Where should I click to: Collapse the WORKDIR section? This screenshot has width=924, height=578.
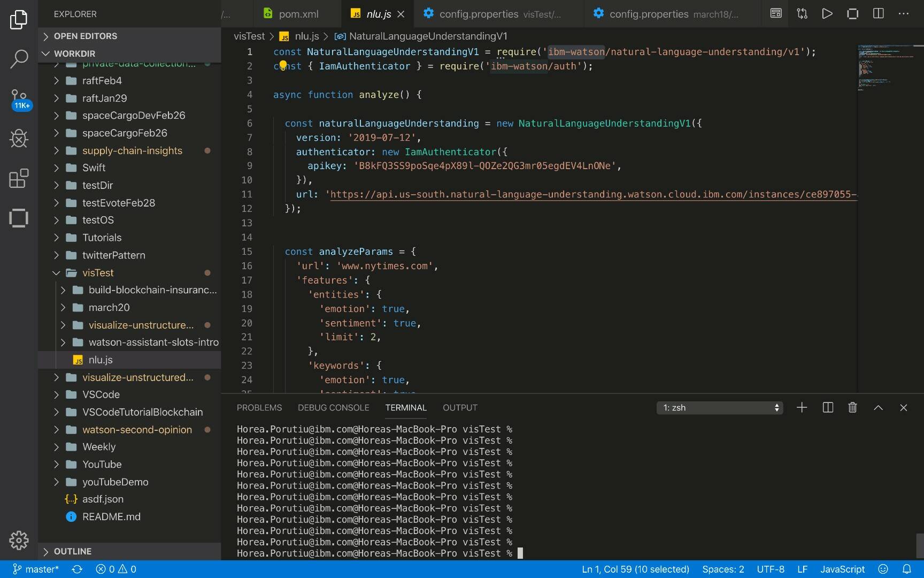tap(129, 54)
